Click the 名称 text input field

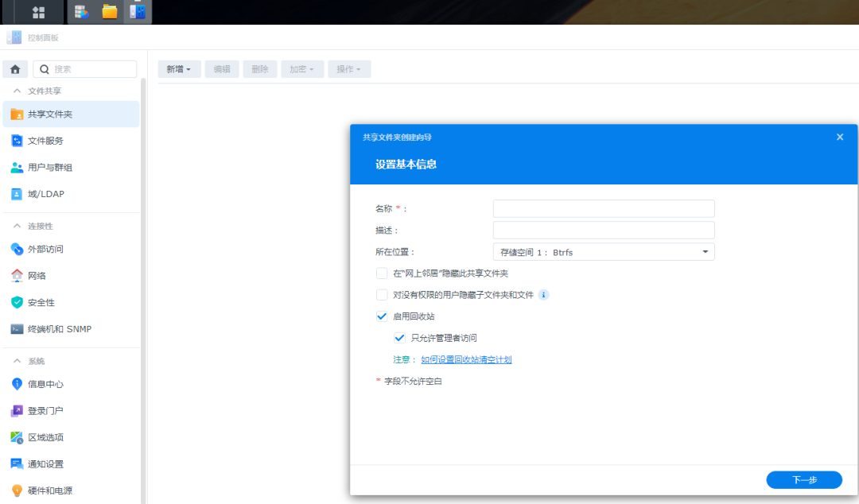click(x=604, y=208)
